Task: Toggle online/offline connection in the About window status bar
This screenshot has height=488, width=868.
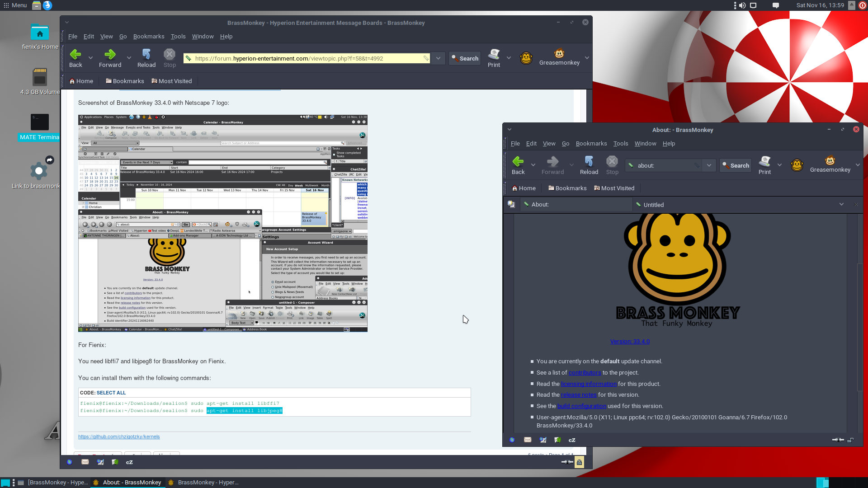Action: (838, 440)
